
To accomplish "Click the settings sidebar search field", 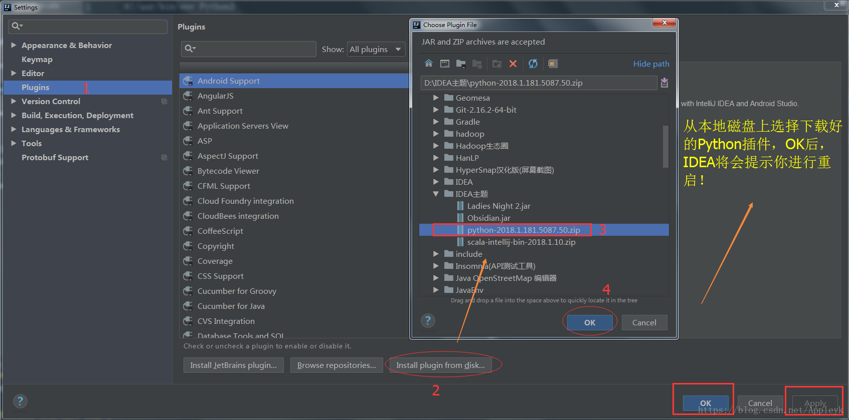I will [88, 27].
